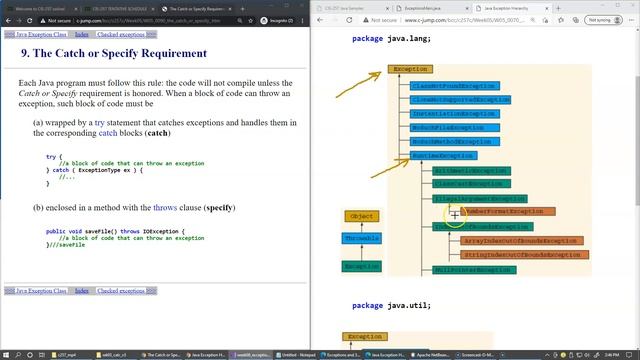Go back in the Chrome window

(x=9, y=20)
